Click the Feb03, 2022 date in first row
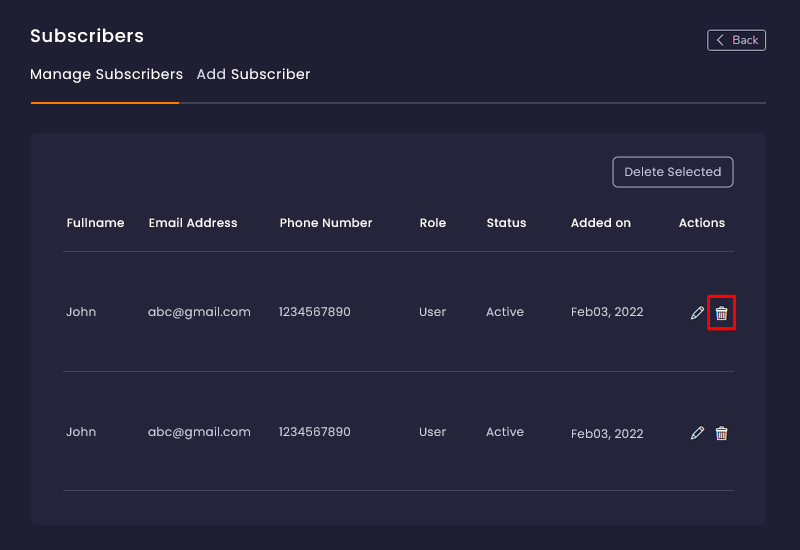800x550 pixels. [x=607, y=313]
